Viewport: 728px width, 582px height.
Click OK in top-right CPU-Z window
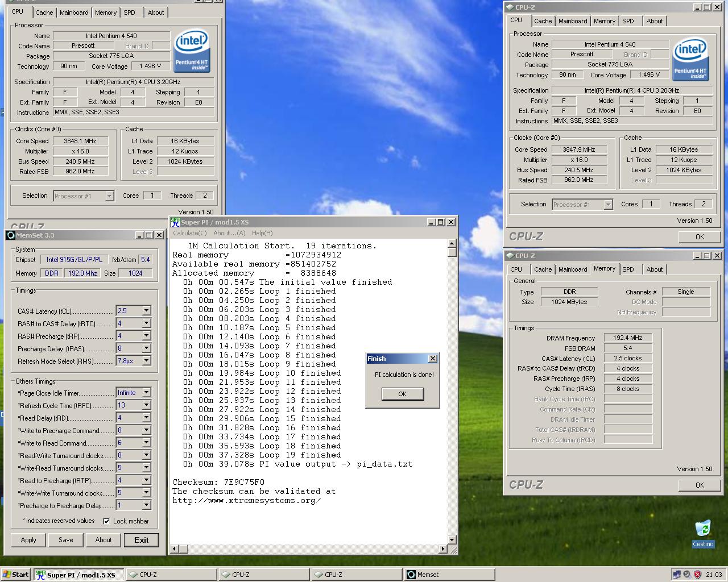tap(700, 237)
